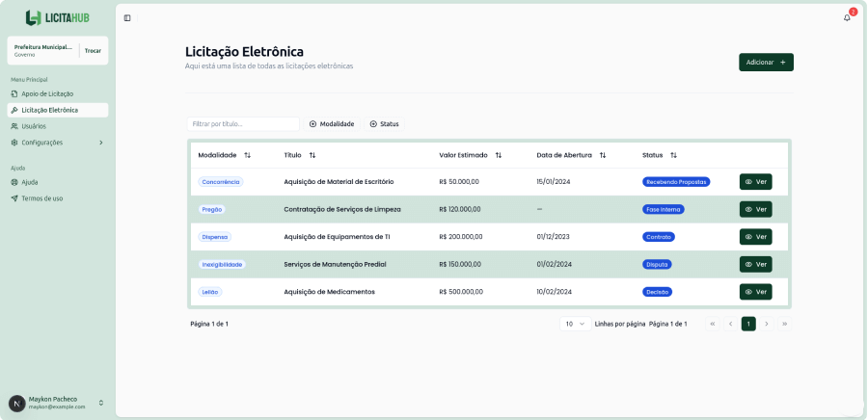Open Licitação Eletrônica menu item
868x420 pixels.
coord(58,110)
